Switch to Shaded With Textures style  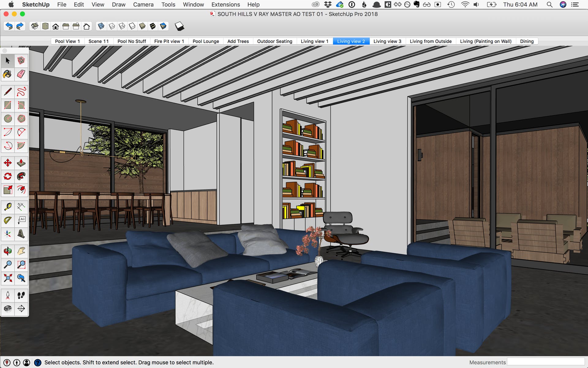pos(153,26)
